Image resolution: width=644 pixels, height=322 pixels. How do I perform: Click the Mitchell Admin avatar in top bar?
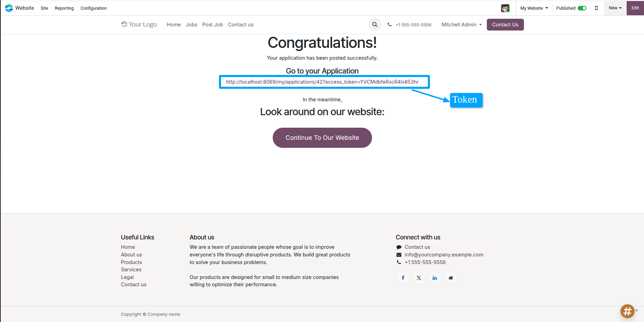tap(505, 8)
